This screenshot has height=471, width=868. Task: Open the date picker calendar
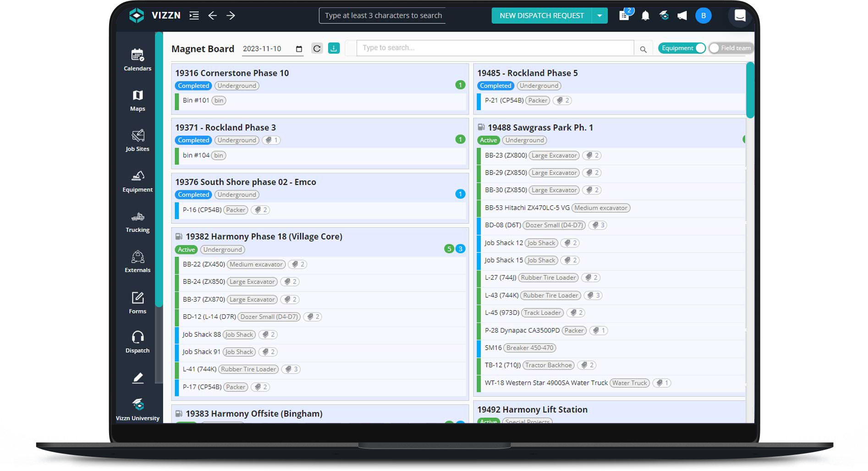299,49
